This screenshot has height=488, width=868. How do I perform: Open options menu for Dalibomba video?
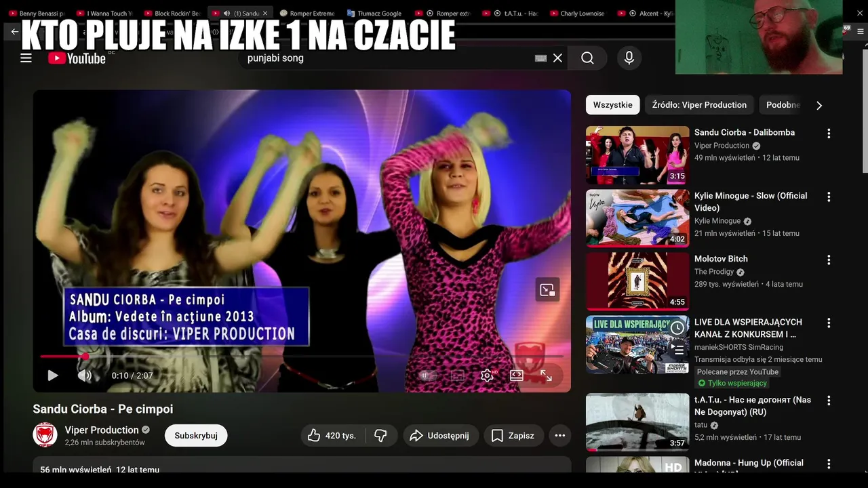coord(828,134)
